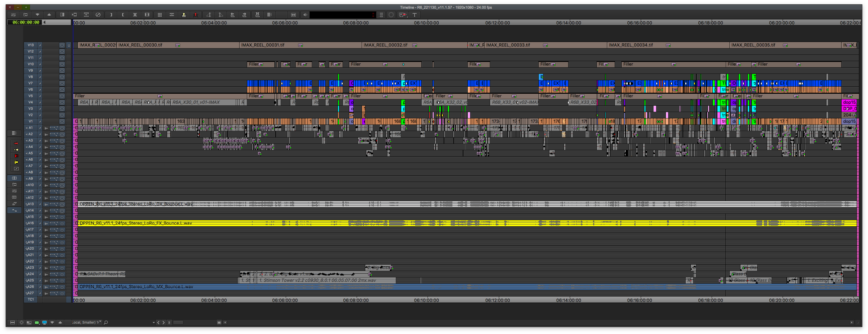Toggle the V1 track monitor icon
Screen dimensions: 868x334
(x=62, y=122)
